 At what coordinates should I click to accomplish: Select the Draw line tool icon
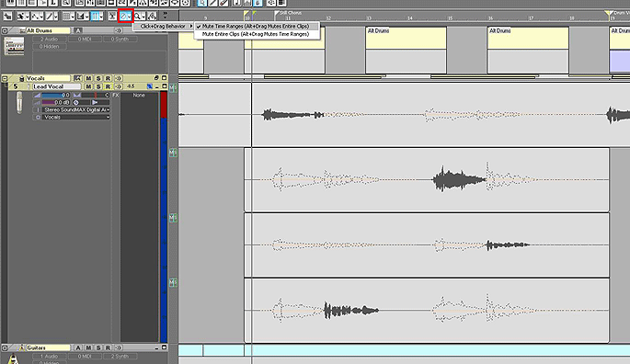pos(49,17)
